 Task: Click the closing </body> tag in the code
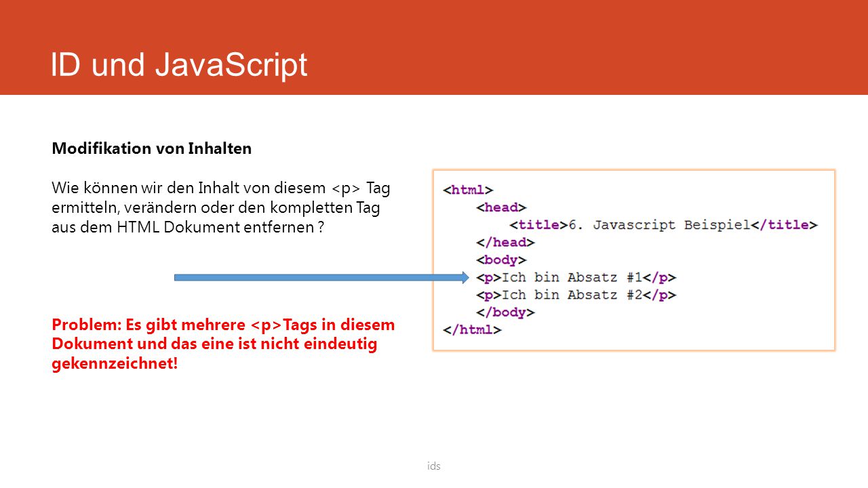tap(505, 312)
